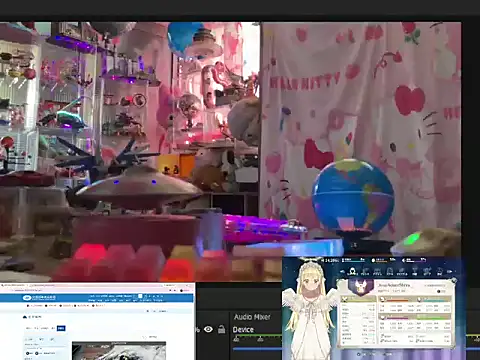This screenshot has width=480, height=360.
Task: Click the Device label in Audio Mixer
Action: (x=243, y=329)
